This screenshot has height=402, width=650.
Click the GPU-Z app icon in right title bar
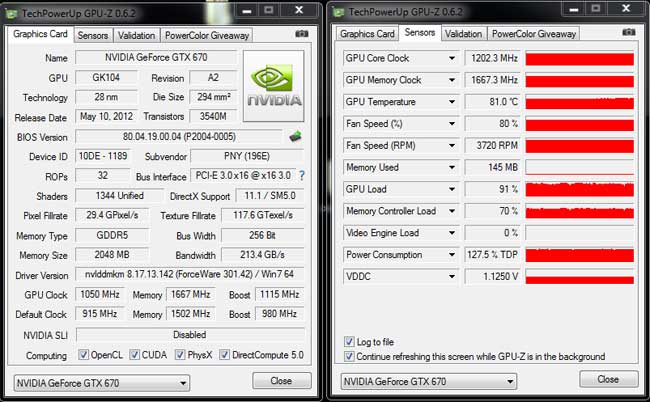coord(338,12)
